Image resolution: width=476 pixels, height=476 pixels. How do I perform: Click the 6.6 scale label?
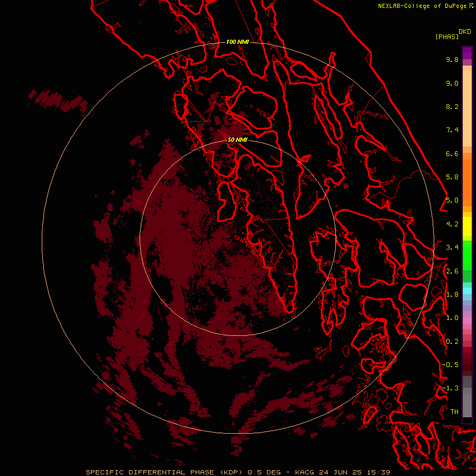452,153
